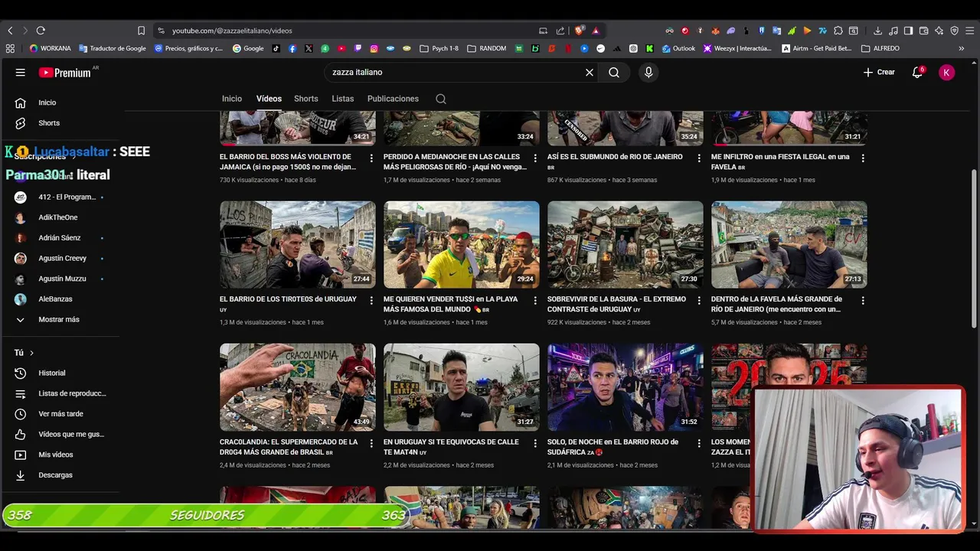Screen dimensions: 980x551
Task: Clear the search text with the X
Action: point(590,72)
